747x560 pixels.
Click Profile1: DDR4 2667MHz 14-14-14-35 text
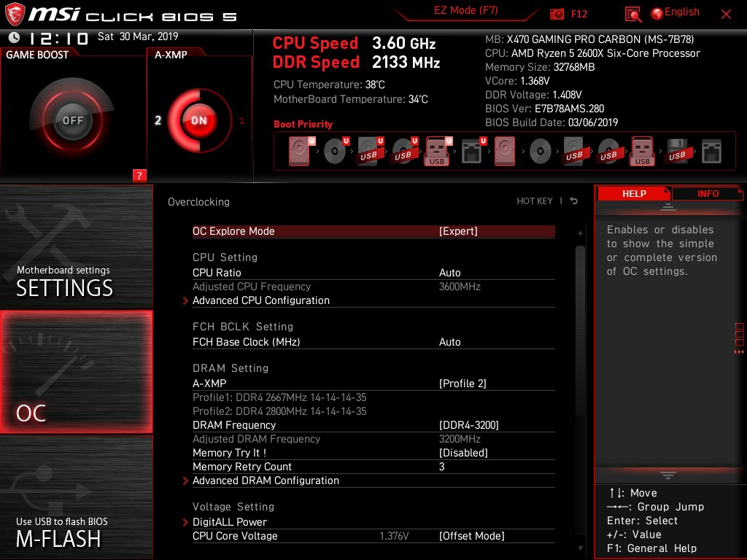click(279, 397)
